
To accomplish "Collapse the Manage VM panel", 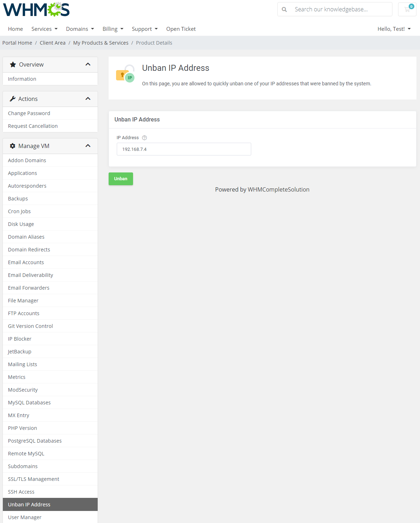I will pos(88,146).
